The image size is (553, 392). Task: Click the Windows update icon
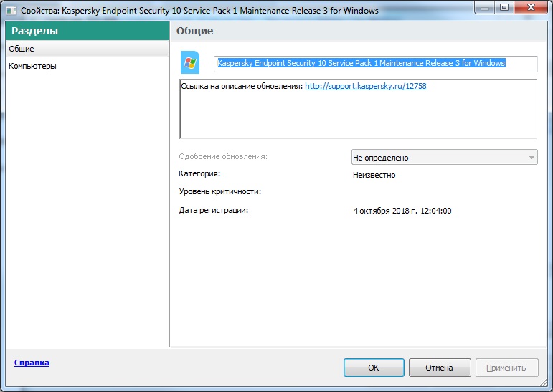tap(190, 63)
